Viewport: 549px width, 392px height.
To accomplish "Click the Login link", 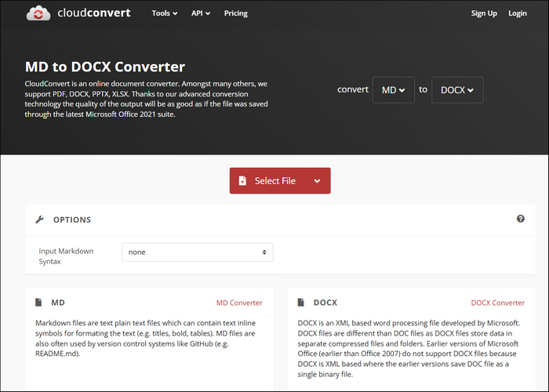I will tap(518, 13).
